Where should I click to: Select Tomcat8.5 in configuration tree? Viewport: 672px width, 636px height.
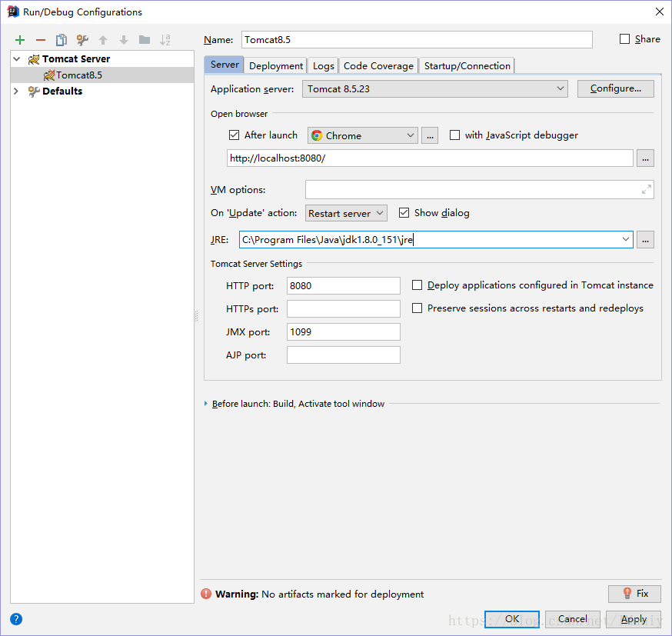tap(102, 75)
